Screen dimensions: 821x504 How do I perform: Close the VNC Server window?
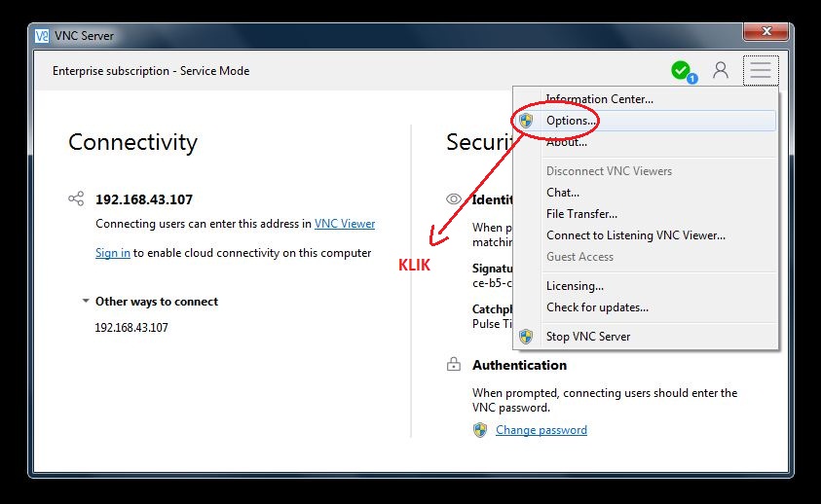pyautogui.click(x=766, y=31)
